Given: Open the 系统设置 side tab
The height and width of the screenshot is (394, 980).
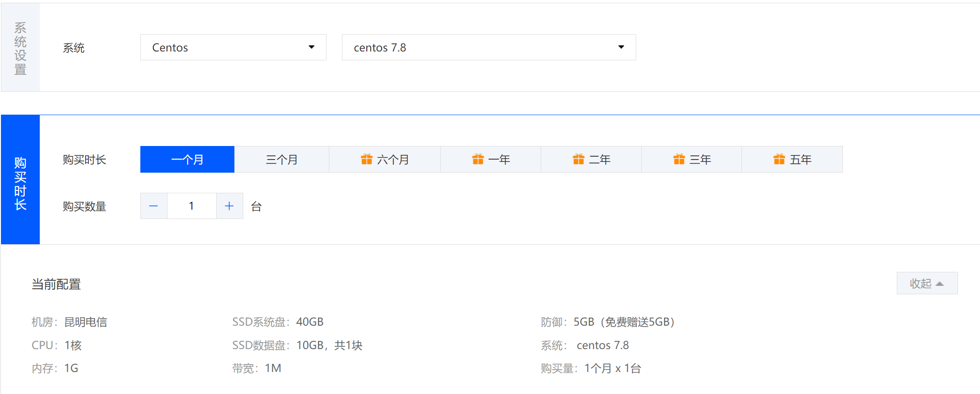Looking at the screenshot, I should click(x=20, y=48).
